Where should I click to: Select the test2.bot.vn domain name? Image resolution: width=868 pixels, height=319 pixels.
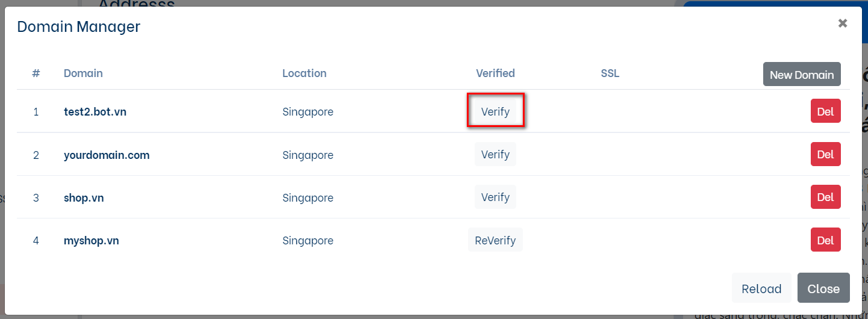point(95,111)
